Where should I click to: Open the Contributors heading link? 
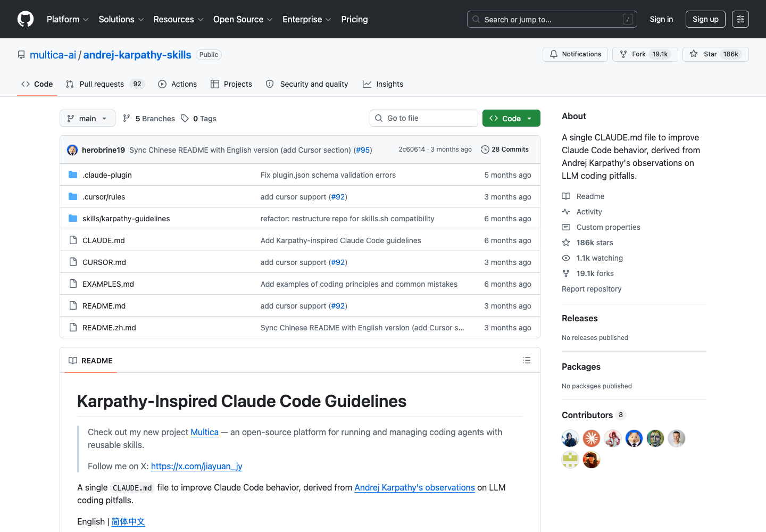(x=587, y=415)
